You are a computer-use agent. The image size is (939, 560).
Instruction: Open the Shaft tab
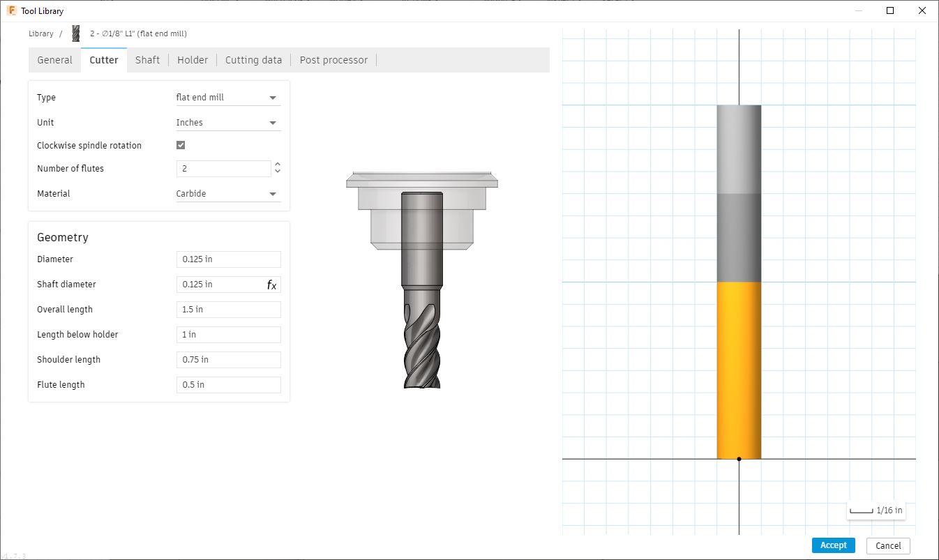[x=147, y=60]
